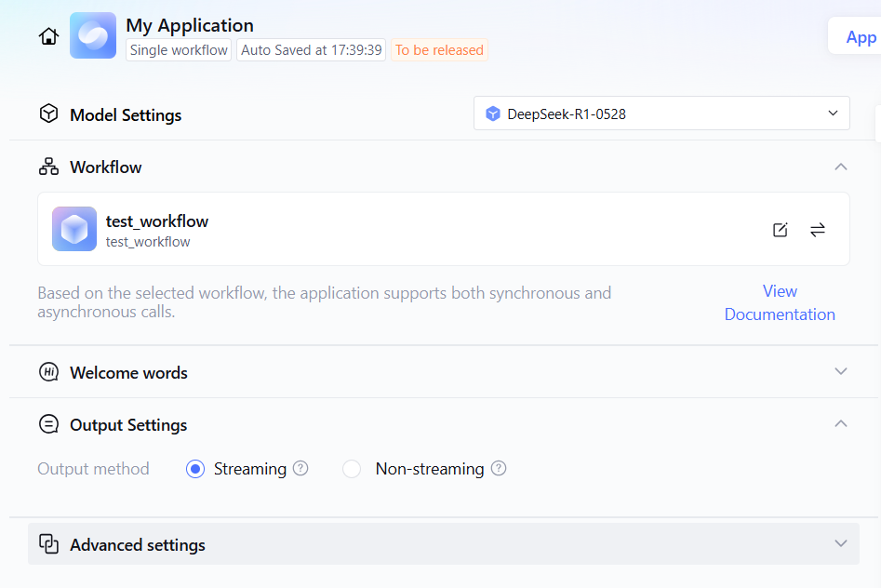
Task: Click the home icon
Action: (48, 36)
